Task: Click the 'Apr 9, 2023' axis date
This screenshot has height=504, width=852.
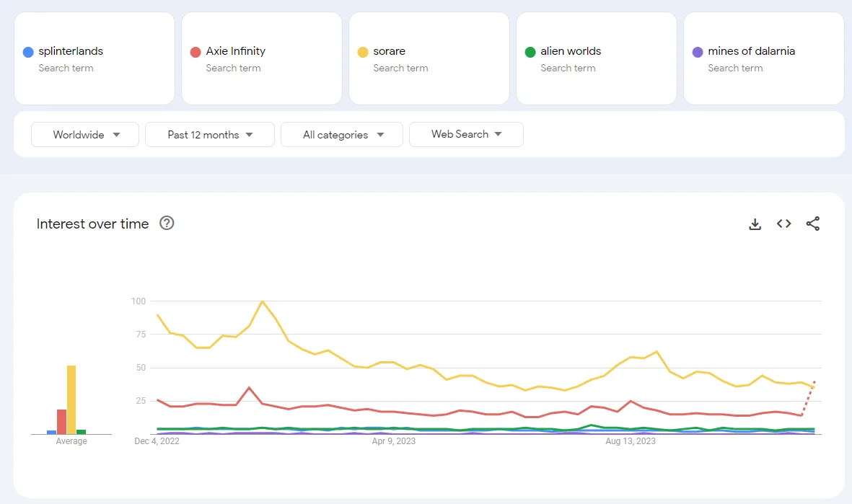Action: point(393,441)
